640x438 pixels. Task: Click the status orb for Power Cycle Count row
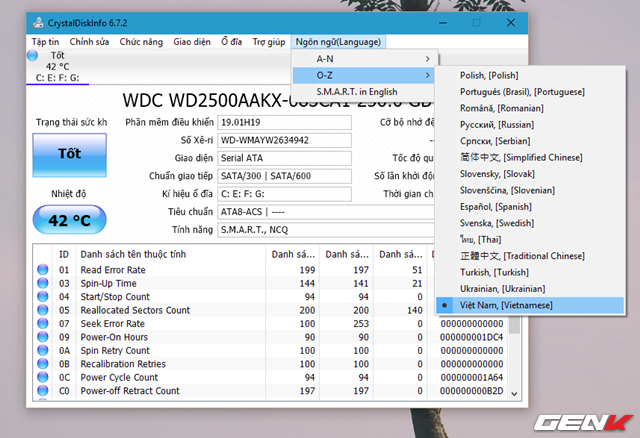point(43,378)
